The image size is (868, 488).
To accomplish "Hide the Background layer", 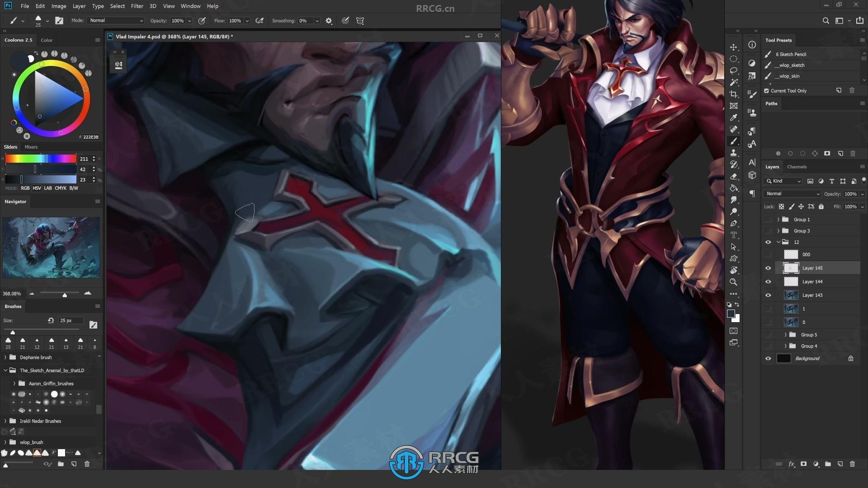I will (768, 358).
